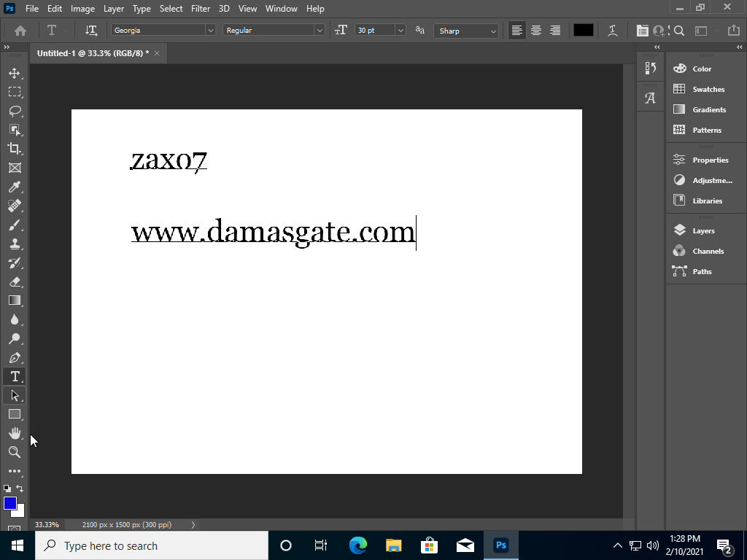Viewport: 747px width, 560px height.
Task: Select the Object Selection tool
Action: [15, 130]
